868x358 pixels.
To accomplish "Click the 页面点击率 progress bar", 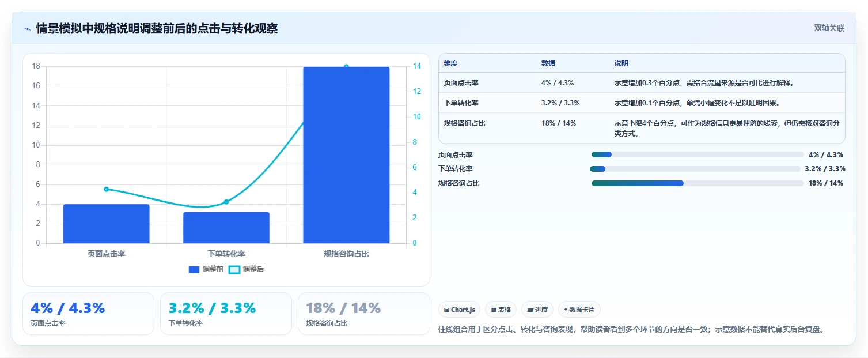I will [x=698, y=154].
